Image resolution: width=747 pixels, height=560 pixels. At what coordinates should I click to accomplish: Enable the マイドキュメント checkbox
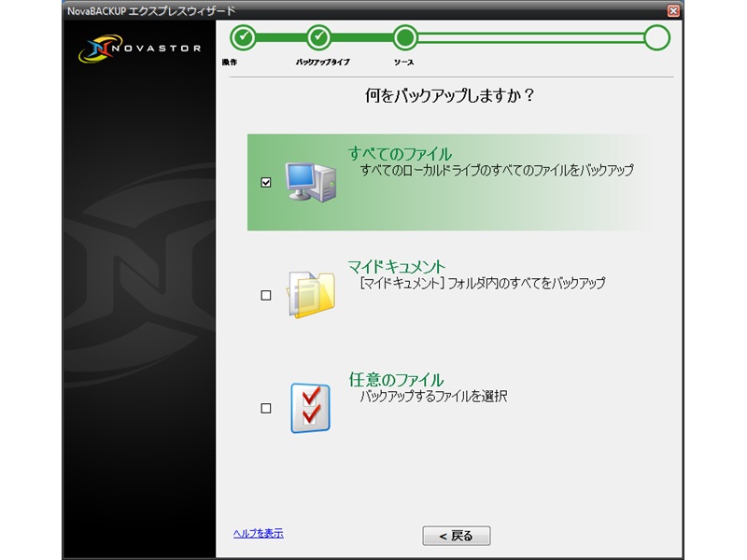(x=266, y=296)
